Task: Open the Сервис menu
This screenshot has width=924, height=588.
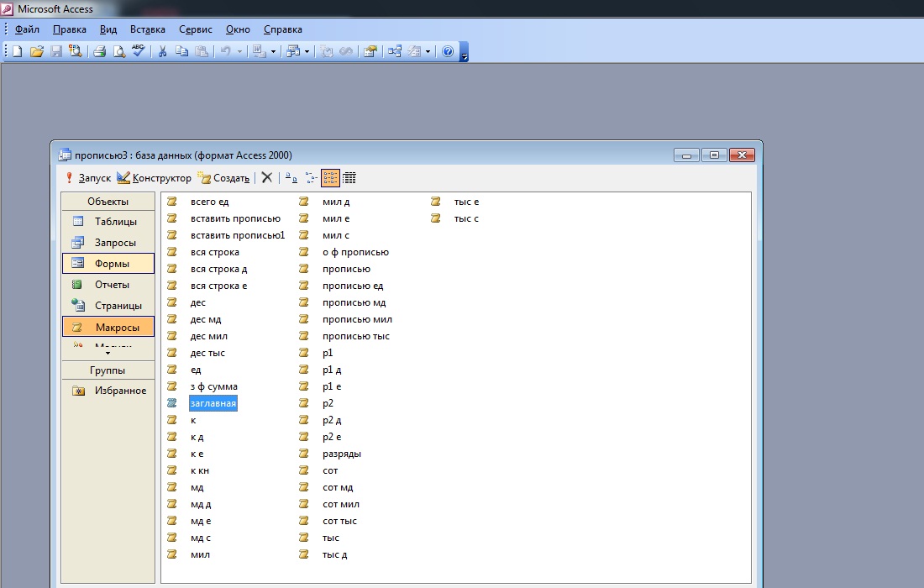Action: (196, 29)
